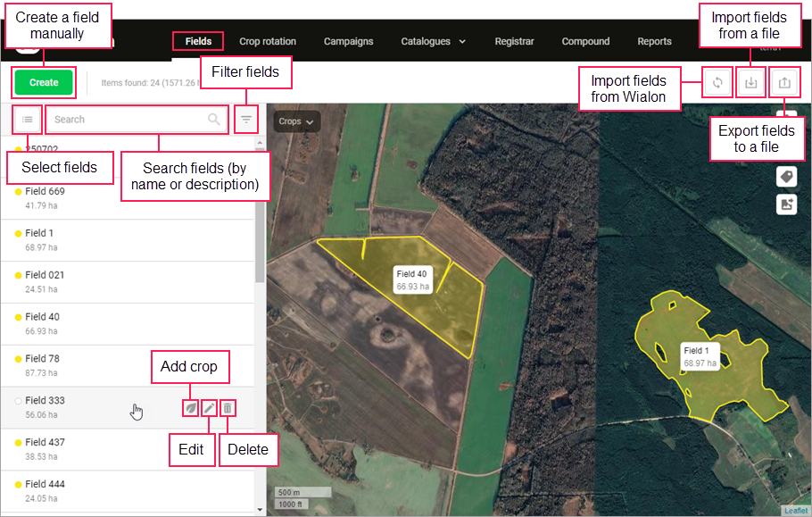Viewport: 812px width, 517px height.
Task: Click the tag icon on the map
Action: [786, 177]
